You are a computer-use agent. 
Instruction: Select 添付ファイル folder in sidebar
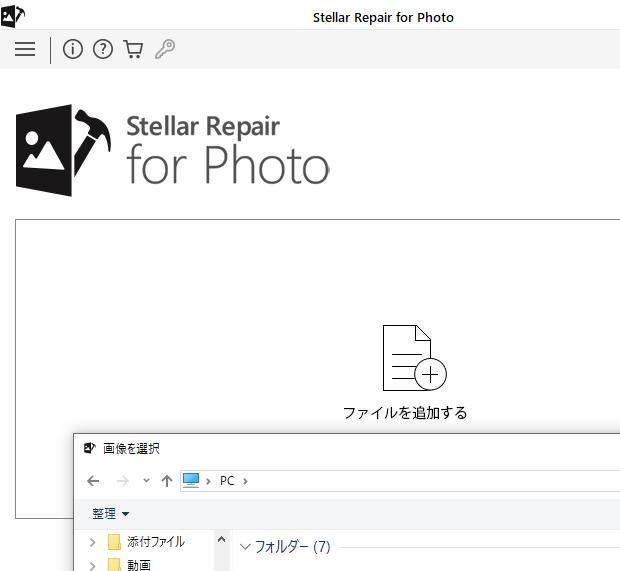coord(155,542)
